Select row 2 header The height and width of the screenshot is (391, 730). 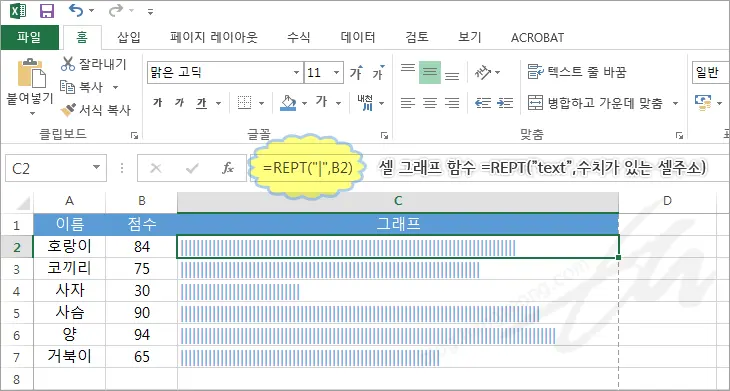(17, 247)
